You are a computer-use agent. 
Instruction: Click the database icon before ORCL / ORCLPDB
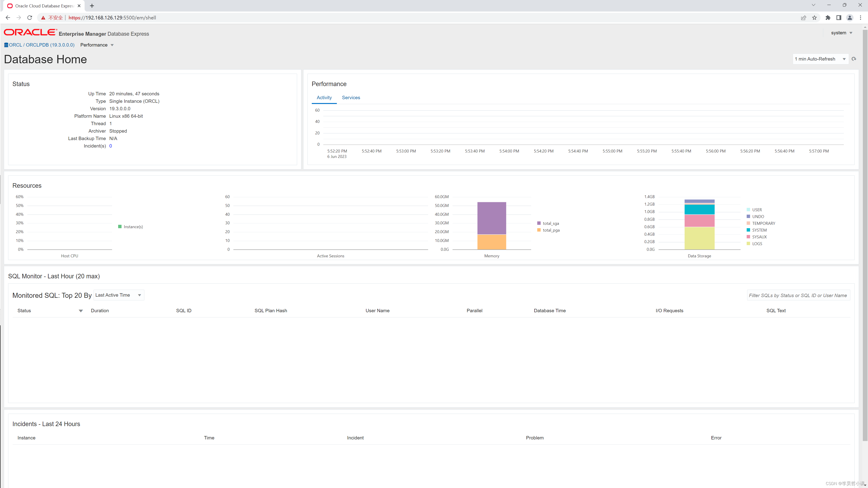(6, 45)
